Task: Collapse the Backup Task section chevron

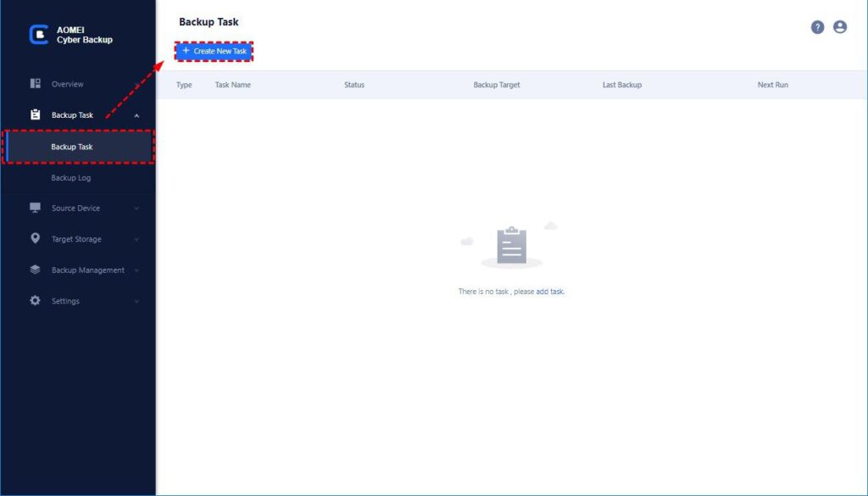Action: 136,115
